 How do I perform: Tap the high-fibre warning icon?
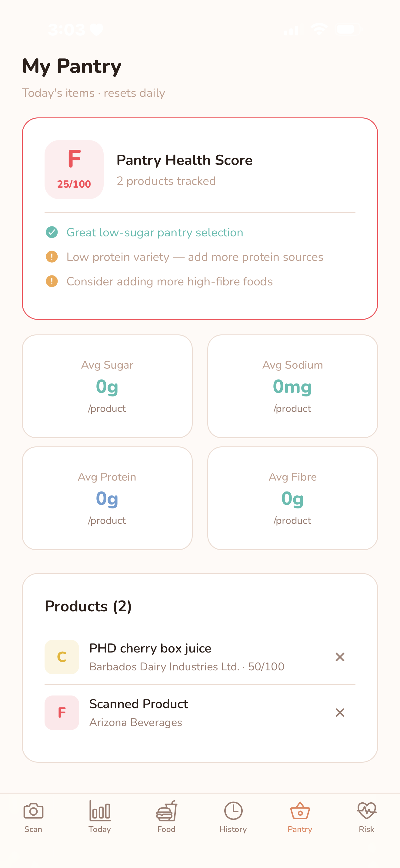point(52,281)
